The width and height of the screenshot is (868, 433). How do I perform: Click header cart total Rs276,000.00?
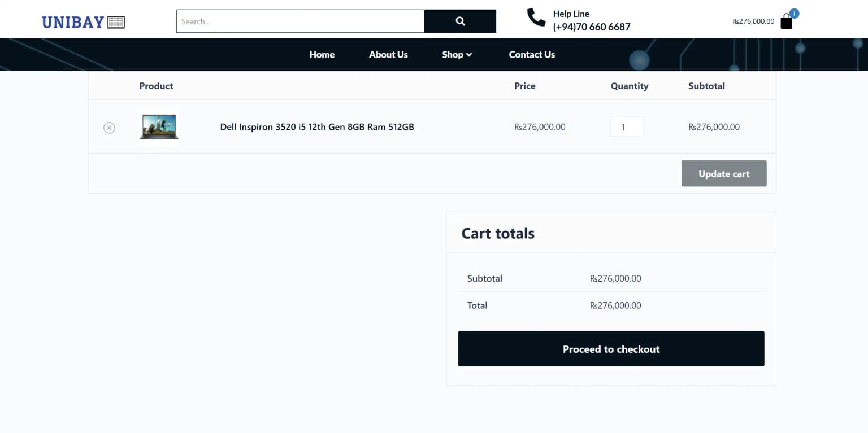click(x=753, y=21)
